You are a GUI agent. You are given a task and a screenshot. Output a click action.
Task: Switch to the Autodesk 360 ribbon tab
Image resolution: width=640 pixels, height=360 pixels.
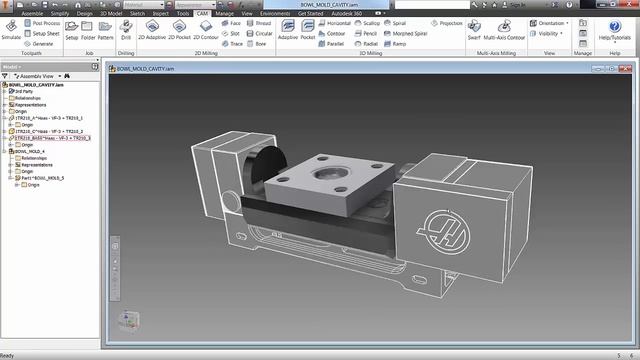tap(346, 13)
